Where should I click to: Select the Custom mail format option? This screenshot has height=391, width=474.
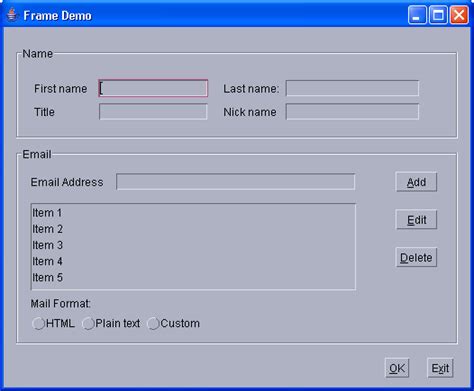[174, 323]
